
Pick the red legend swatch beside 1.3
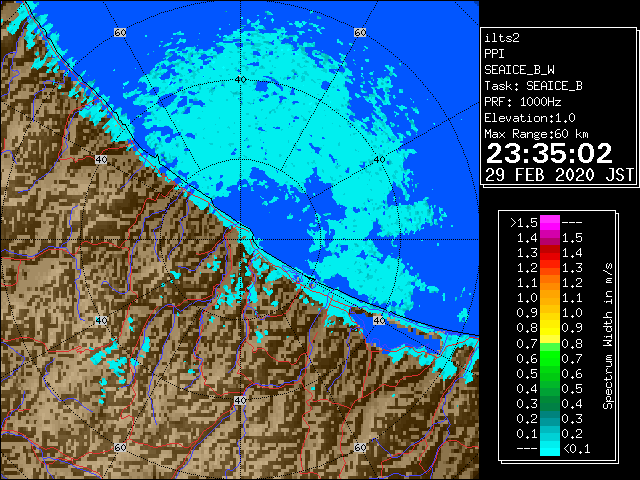(549, 253)
